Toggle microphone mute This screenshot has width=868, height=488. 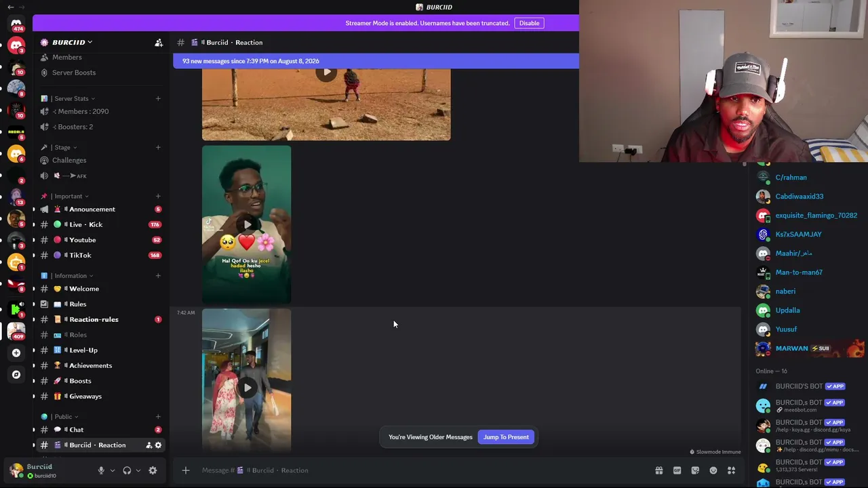[x=101, y=470]
